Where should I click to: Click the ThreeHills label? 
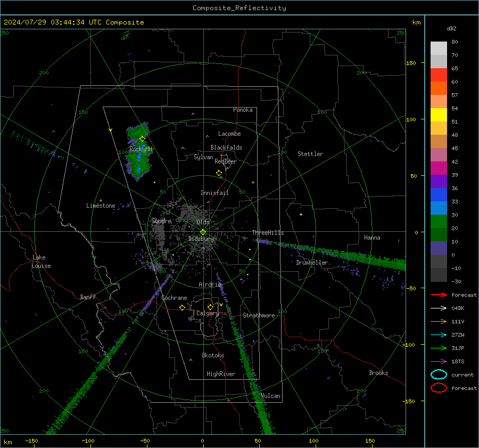(268, 233)
